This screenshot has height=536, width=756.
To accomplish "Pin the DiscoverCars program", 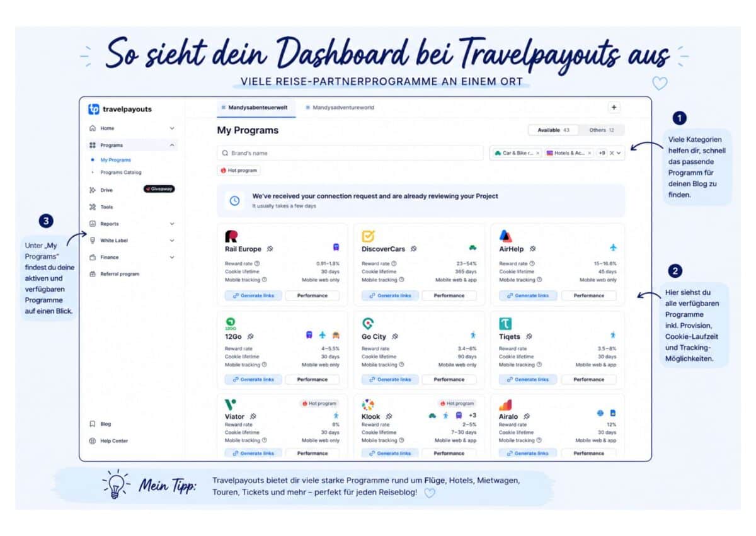I will [x=413, y=249].
